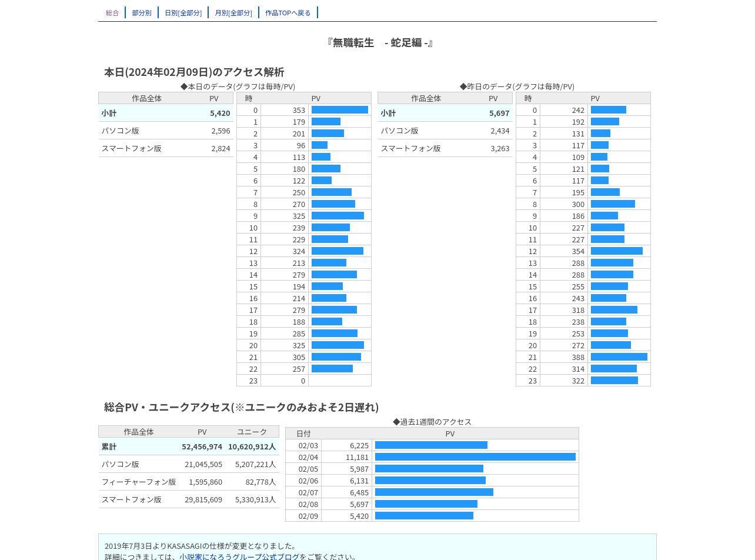Click the スマートフォン版 unique count 5,330,913人
Image resolution: width=755 pixels, height=560 pixels.
tap(255, 499)
